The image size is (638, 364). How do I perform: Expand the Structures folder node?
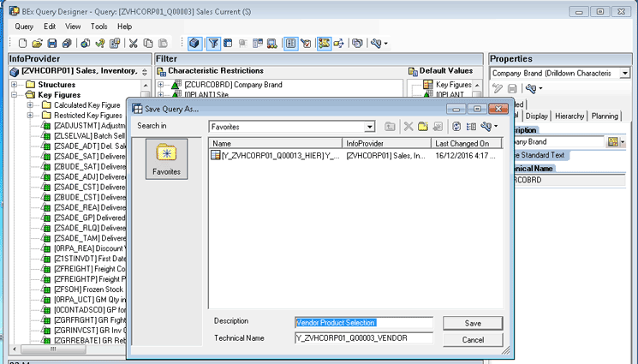click(x=15, y=85)
